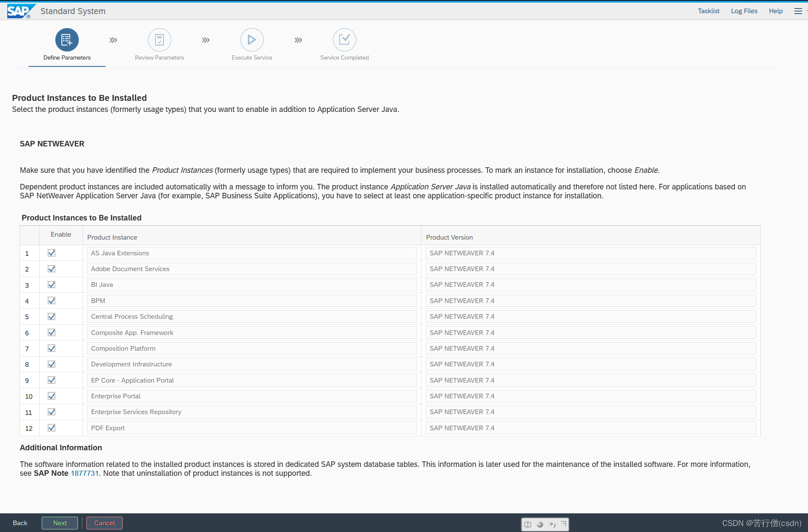
Task: Toggle the BI Java enable checkbox
Action: [x=52, y=284]
